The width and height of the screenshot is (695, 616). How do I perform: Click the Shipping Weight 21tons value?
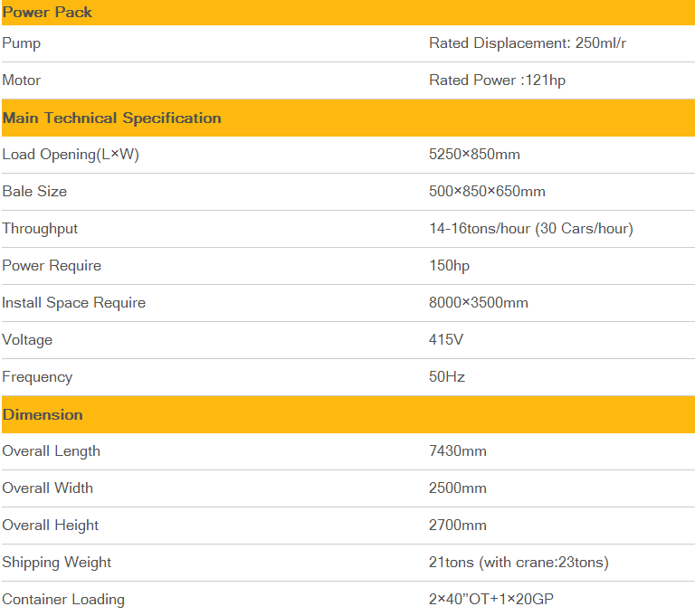(519, 563)
